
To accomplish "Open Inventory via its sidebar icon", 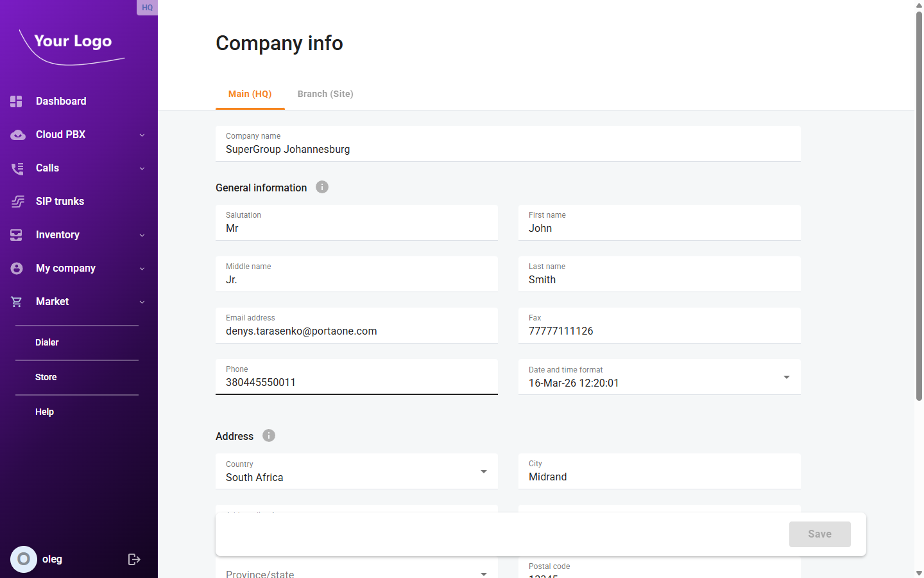I will click(x=15, y=234).
